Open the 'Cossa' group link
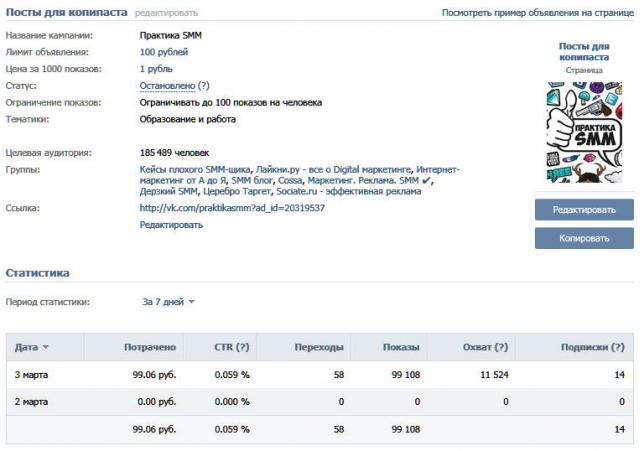The width and height of the screenshot is (644, 451). pos(290,180)
